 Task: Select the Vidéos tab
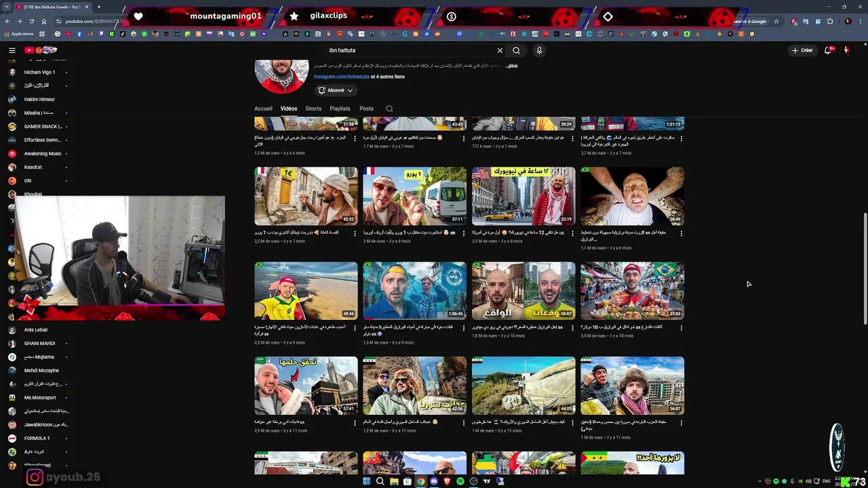289,108
